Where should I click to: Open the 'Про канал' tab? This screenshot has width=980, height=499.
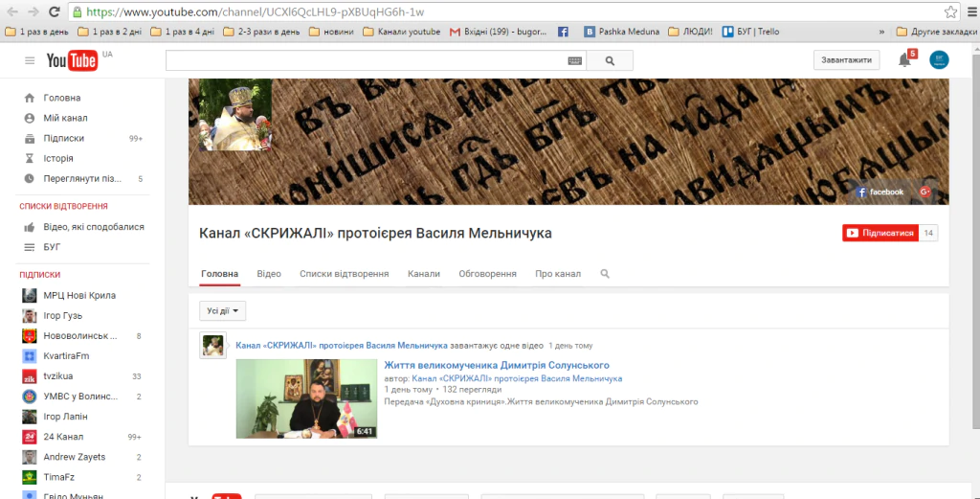pos(558,274)
